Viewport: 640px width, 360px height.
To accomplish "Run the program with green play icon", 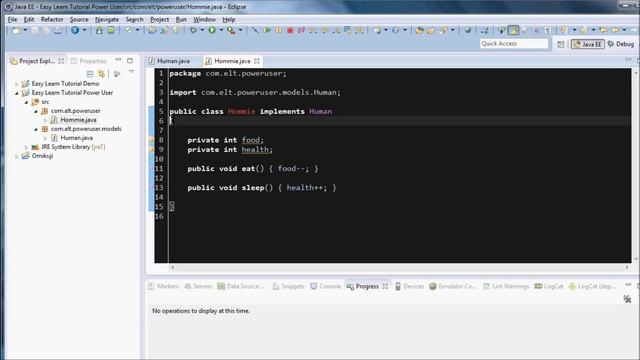I will click(212, 30).
